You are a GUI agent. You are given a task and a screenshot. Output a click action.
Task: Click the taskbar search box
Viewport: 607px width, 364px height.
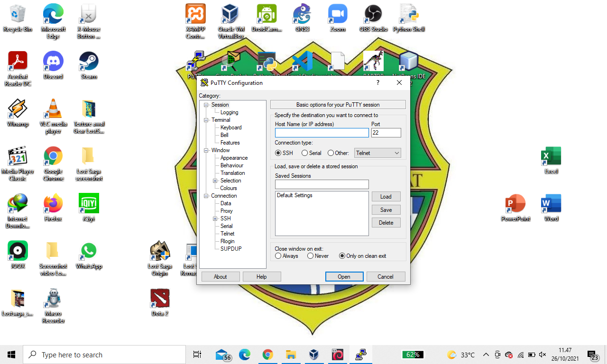104,355
